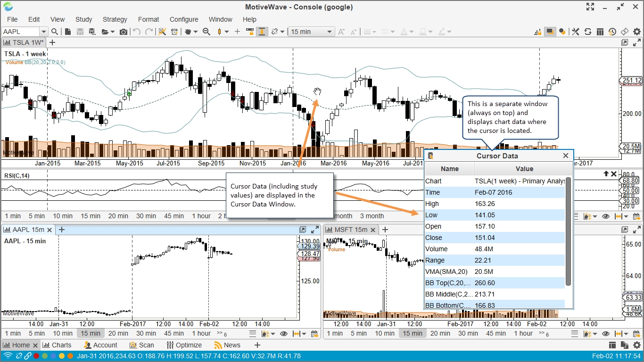Click the columns icon in top toolbar

(x=600, y=32)
